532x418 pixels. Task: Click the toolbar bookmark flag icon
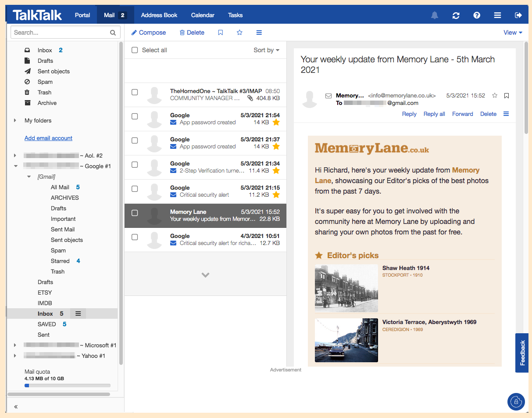coord(221,32)
